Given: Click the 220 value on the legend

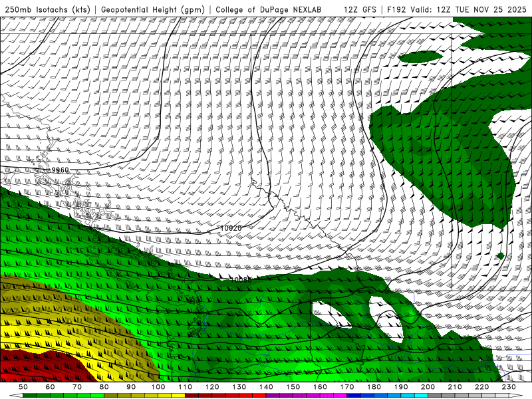Looking at the screenshot, I should tap(481, 387).
